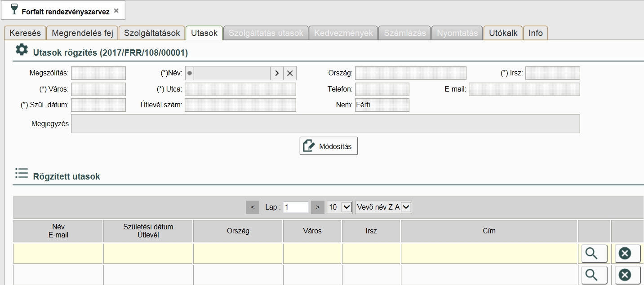This screenshot has height=285, width=644.
Task: Switch to the Keresés tab
Action: tap(25, 33)
